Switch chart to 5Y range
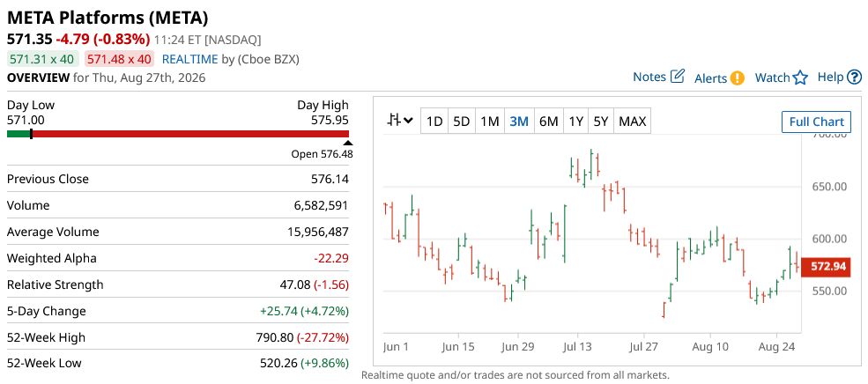The height and width of the screenshot is (384, 868). pos(601,122)
